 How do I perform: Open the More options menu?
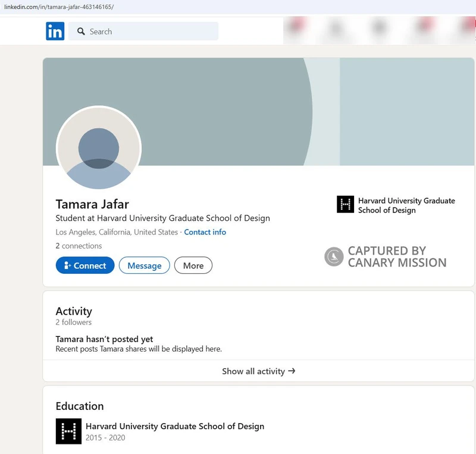(193, 265)
